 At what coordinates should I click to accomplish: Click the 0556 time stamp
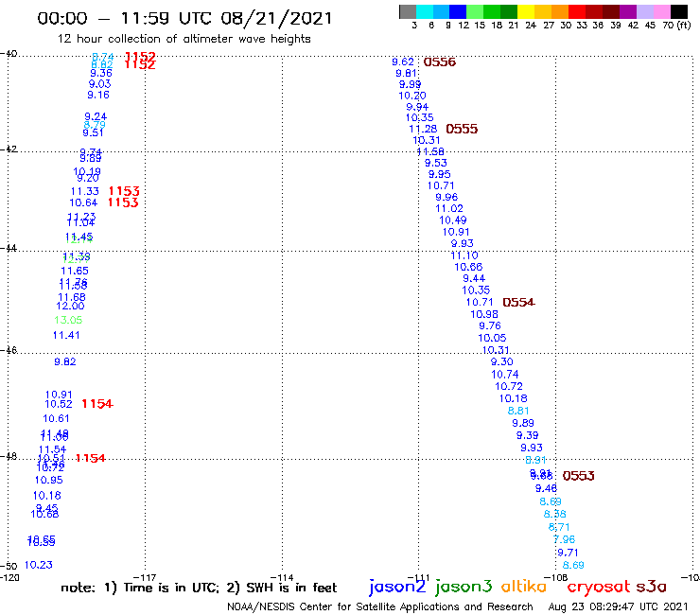click(x=439, y=62)
